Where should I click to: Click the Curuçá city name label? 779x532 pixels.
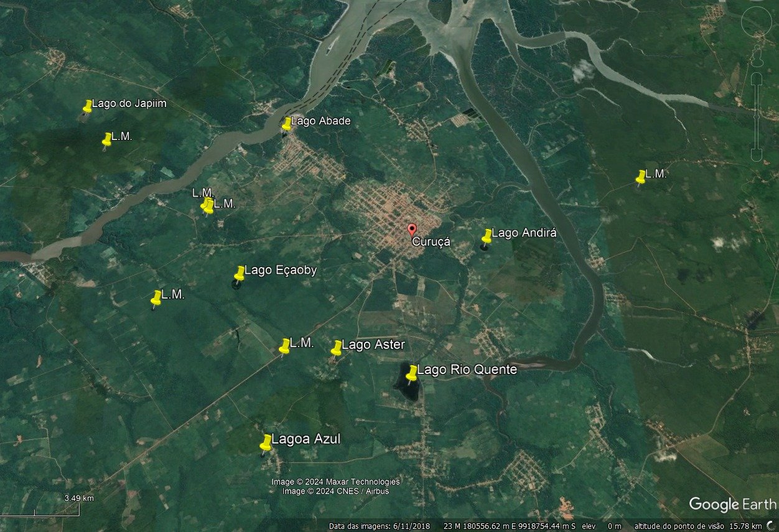tap(431, 241)
